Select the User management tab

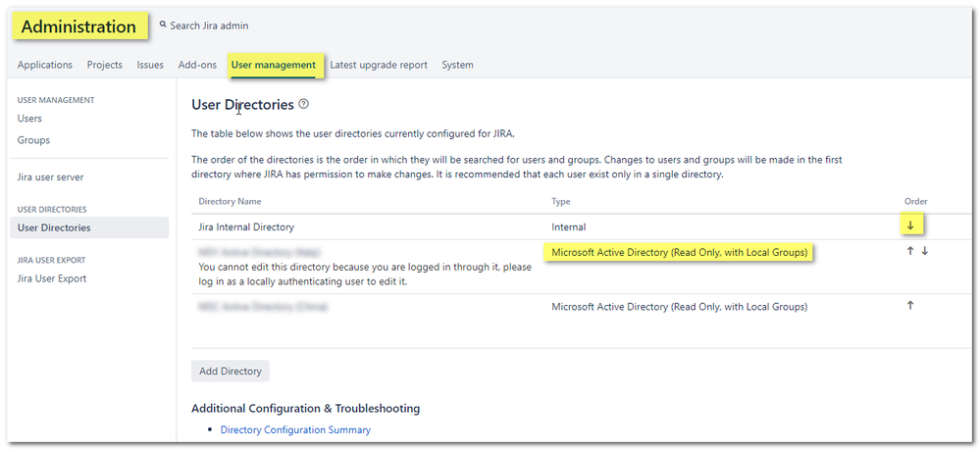pyautogui.click(x=273, y=65)
